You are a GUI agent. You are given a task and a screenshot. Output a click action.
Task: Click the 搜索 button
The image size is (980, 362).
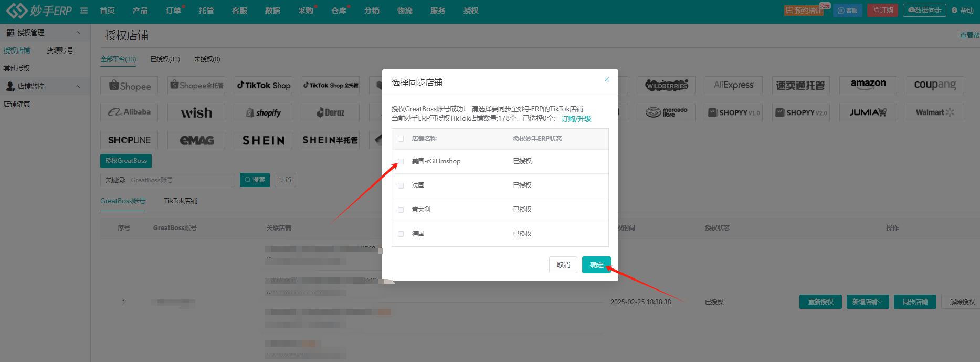[255, 180]
